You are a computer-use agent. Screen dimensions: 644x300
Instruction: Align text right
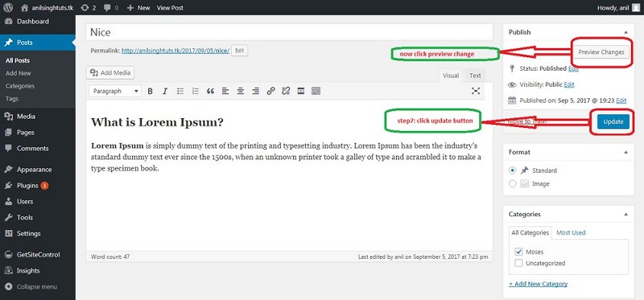255,91
